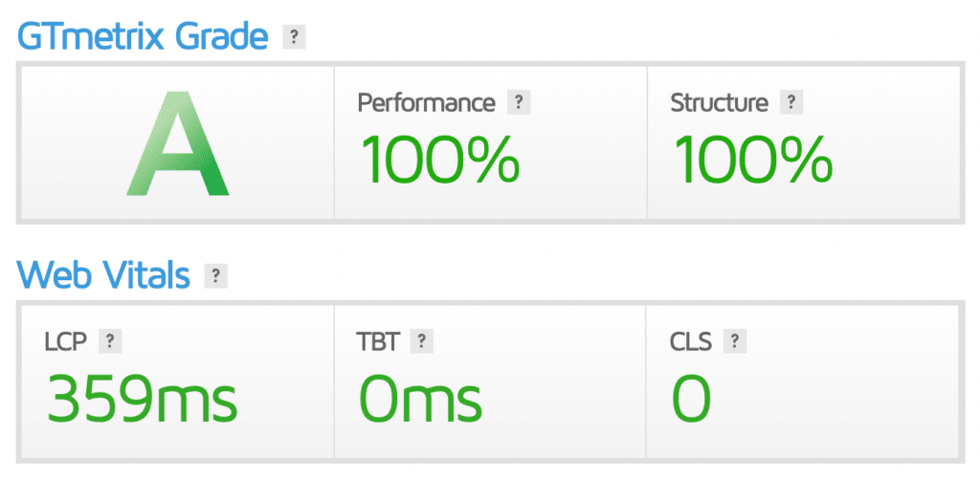Click the 359ms LCP value
The height and width of the screenshot is (481, 980).
click(x=142, y=397)
